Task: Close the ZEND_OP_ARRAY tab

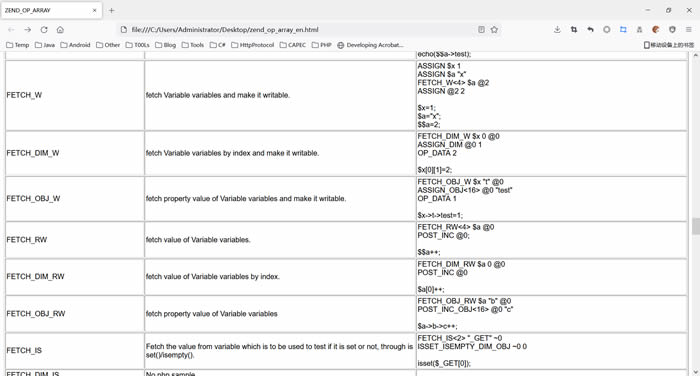Action: 94,10
